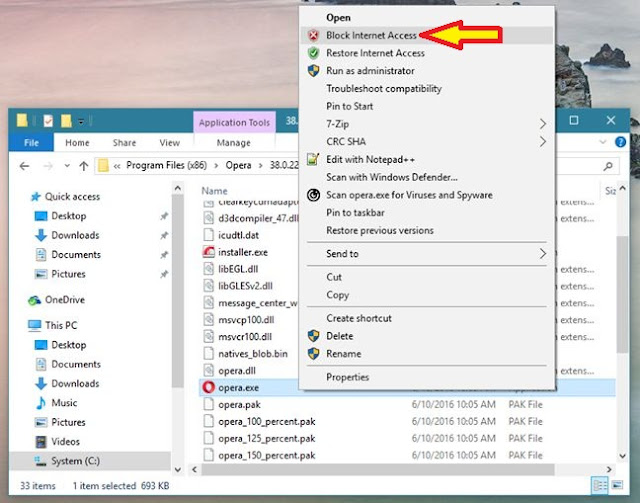Expand the 7-Zip submenu

[x=542, y=124]
